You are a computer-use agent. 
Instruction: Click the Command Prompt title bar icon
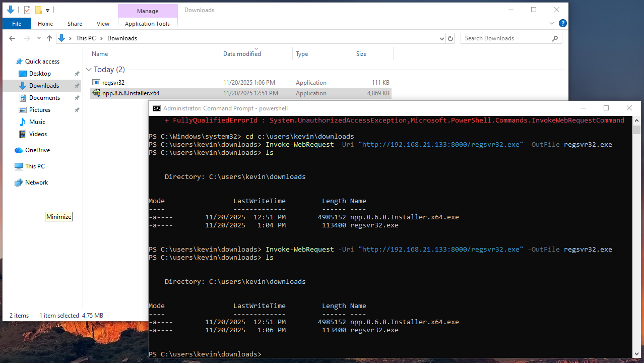[x=157, y=108]
